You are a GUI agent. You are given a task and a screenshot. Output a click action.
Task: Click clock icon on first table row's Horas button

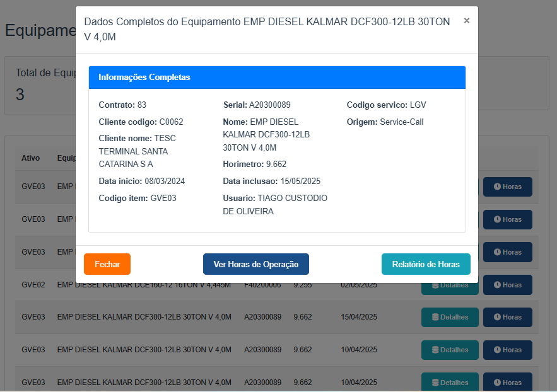tap(497, 187)
